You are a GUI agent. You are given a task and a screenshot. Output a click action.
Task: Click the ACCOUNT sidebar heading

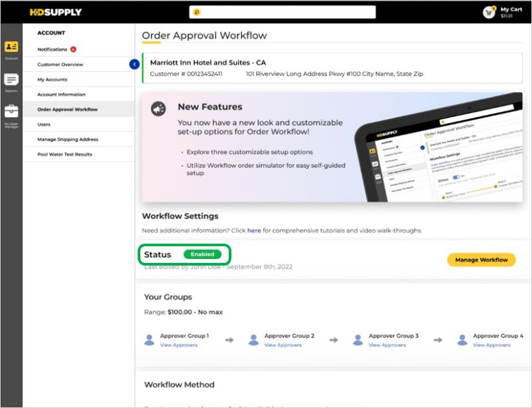pos(51,33)
